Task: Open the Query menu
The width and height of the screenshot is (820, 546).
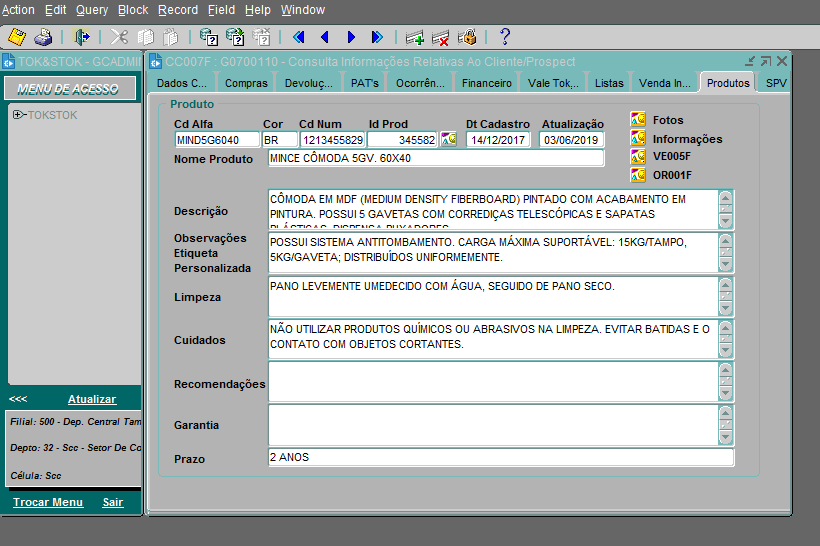Action: [x=92, y=10]
